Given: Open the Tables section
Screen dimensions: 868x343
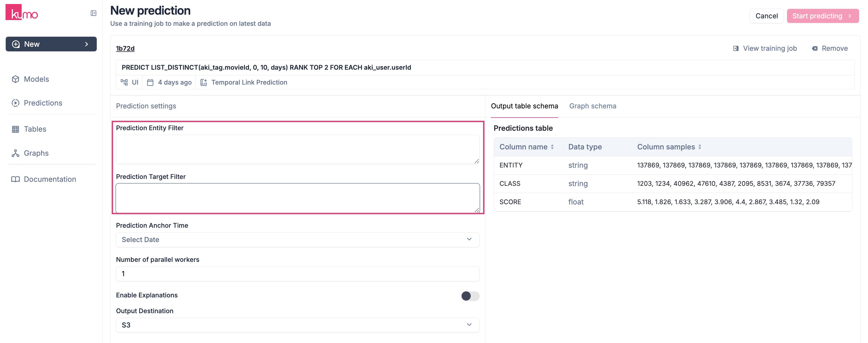Looking at the screenshot, I should 35,129.
